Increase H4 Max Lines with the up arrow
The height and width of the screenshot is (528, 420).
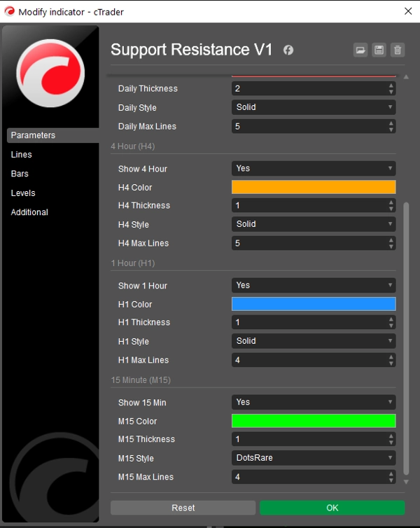391,240
